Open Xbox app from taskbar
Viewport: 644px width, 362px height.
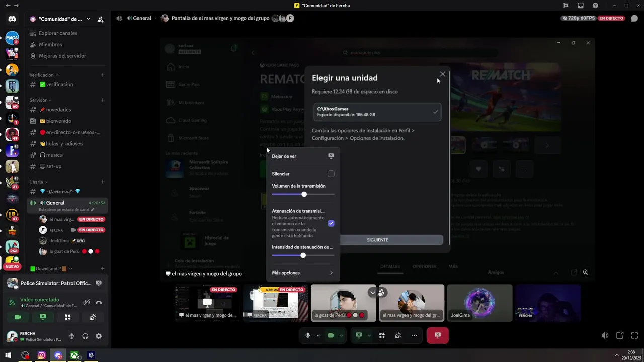(x=74, y=355)
